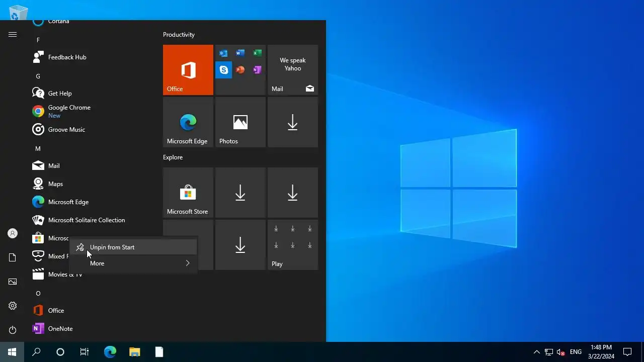Click the muted volume tray icon
Viewport: 644px width, 362px height.
pos(561,352)
